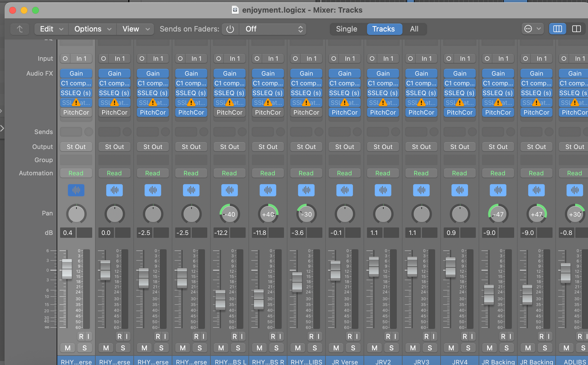Open the Read automation mode on JRV2 strip
Viewport: 588px width, 365px height.
point(383,173)
